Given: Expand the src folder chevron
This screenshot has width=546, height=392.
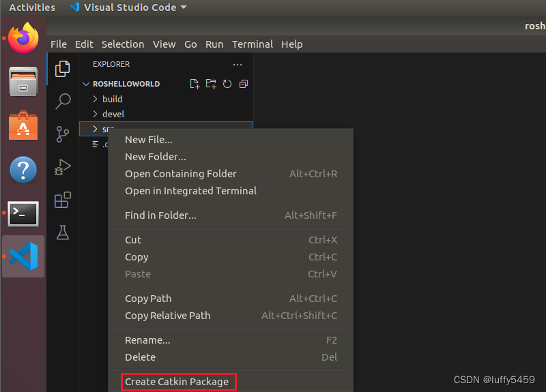Looking at the screenshot, I should 95,129.
